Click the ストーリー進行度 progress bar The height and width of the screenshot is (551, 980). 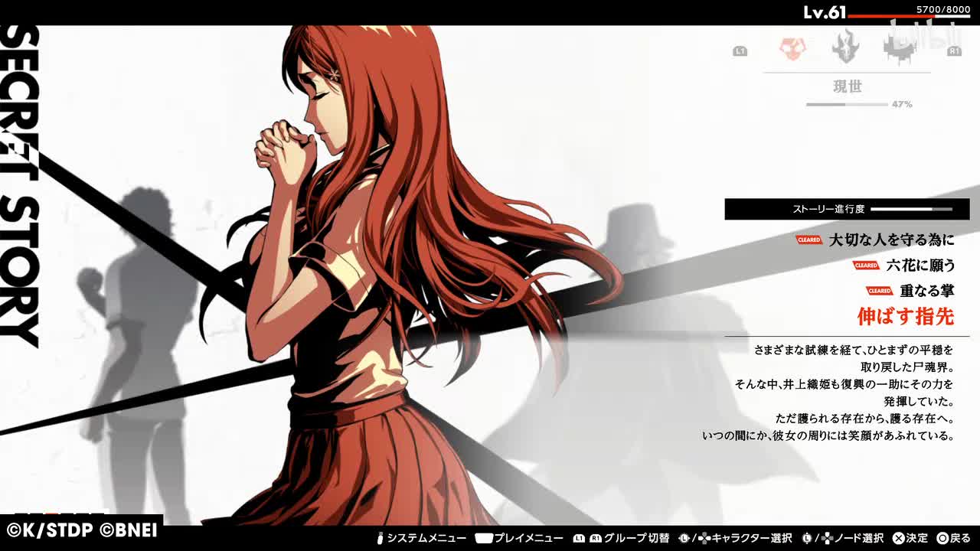tap(912, 209)
